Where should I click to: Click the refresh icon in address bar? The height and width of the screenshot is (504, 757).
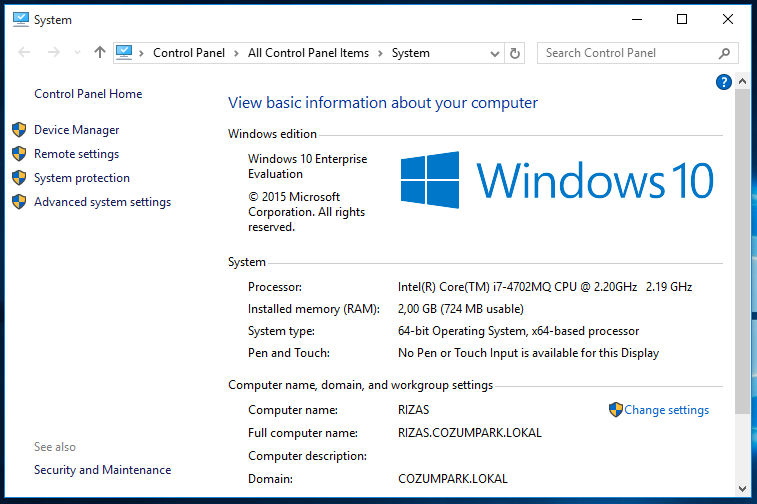coord(515,53)
